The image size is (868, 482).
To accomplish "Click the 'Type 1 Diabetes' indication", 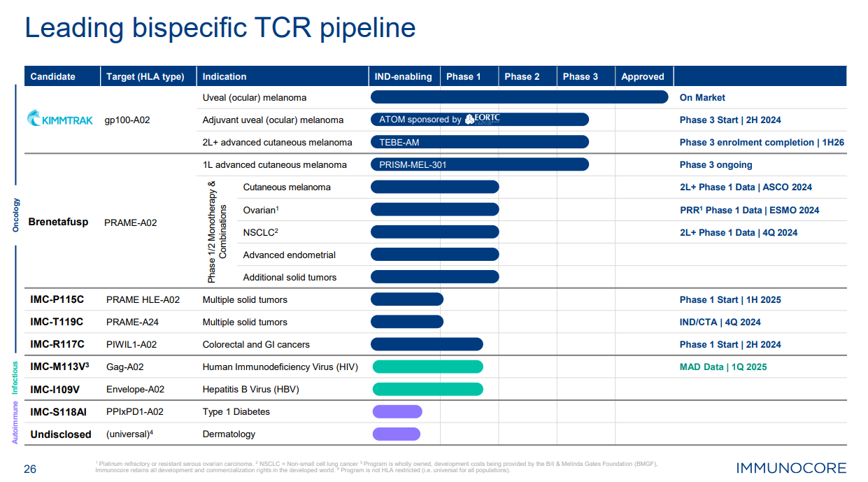I will [x=236, y=411].
